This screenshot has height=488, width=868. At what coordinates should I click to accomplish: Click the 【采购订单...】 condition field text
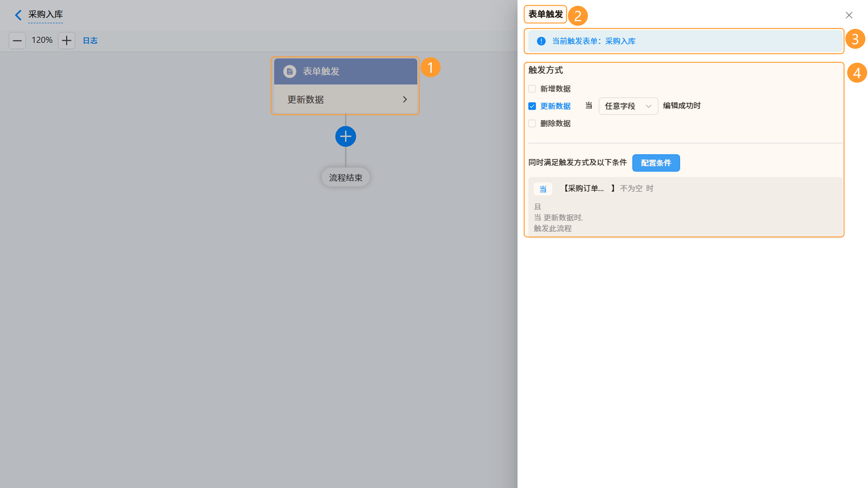click(589, 188)
